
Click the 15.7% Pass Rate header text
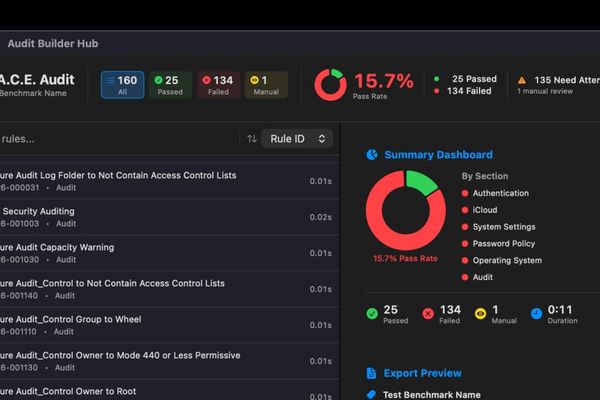point(384,85)
